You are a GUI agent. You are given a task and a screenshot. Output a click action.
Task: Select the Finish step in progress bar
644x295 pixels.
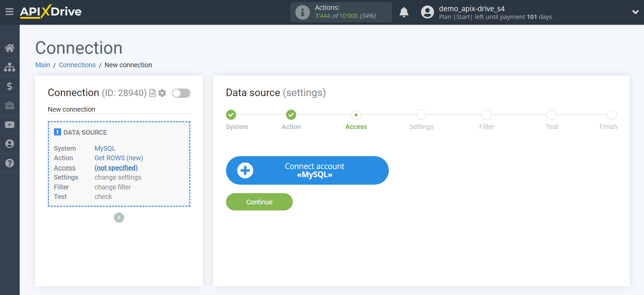612,115
